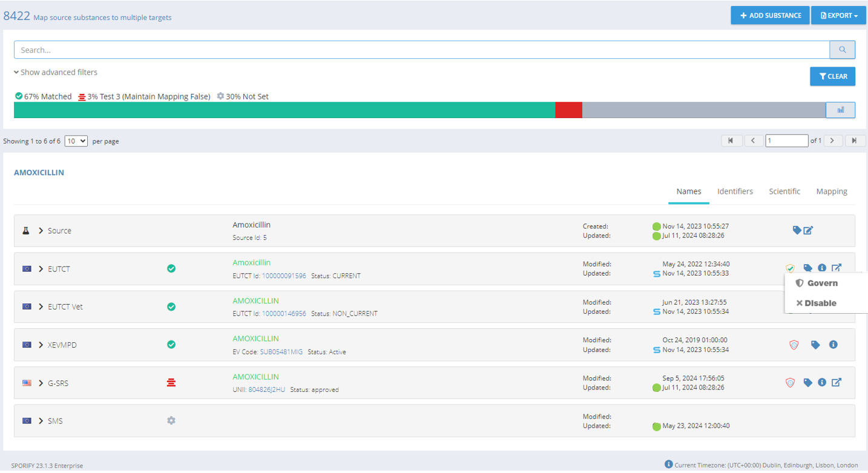
Task: Click the tag icon in Source row
Action: pos(797,230)
